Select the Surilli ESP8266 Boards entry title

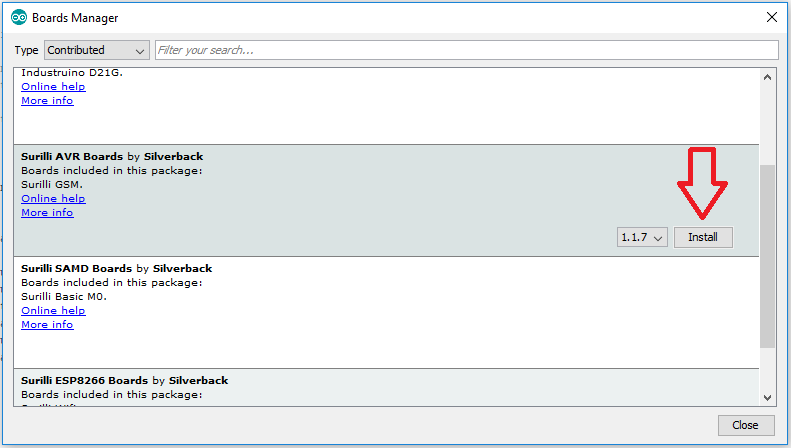(x=125, y=380)
